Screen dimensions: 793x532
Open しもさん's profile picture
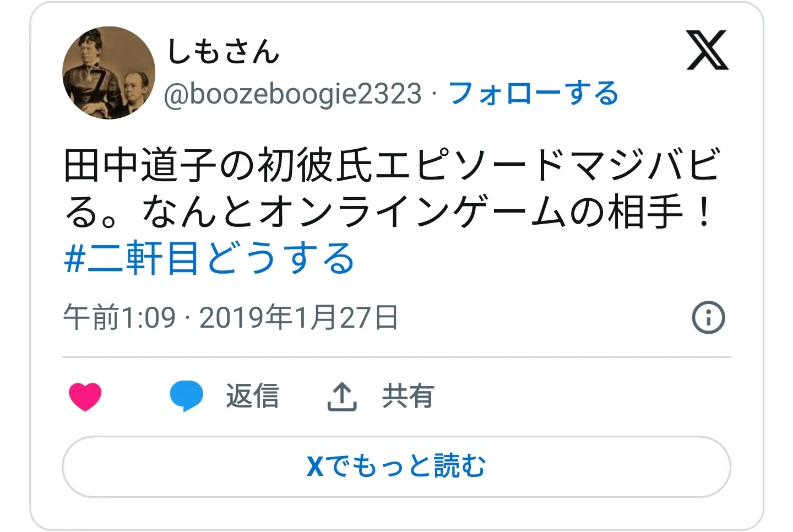pyautogui.click(x=109, y=73)
